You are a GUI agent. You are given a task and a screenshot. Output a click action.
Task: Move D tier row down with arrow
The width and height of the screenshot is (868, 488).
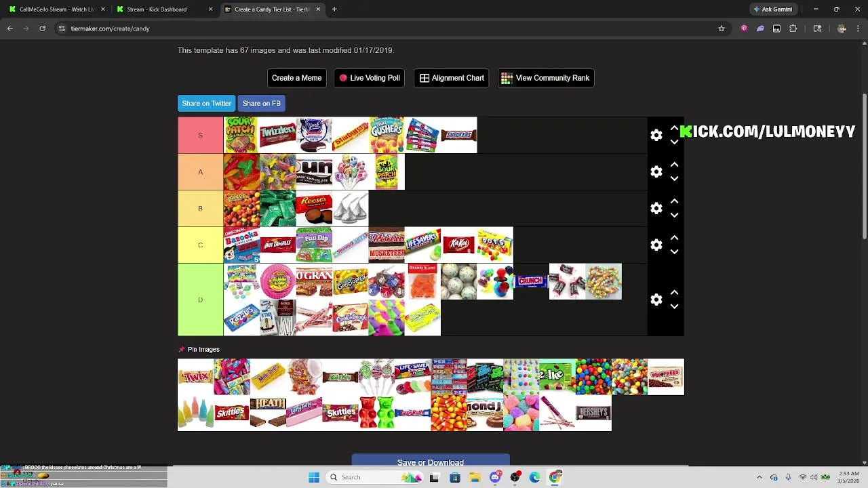pyautogui.click(x=674, y=307)
